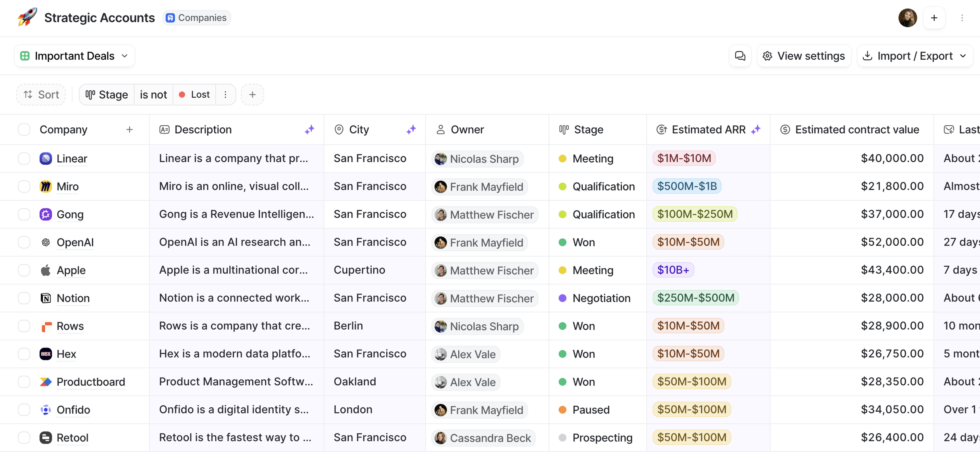The height and width of the screenshot is (452, 980).
Task: Open the three-dot menu in top right corner
Action: tap(962, 18)
